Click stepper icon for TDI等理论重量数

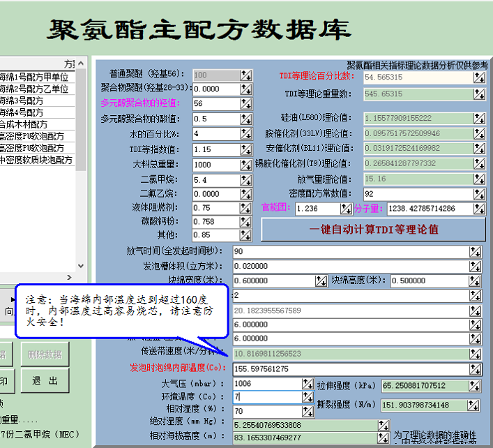[480, 94]
